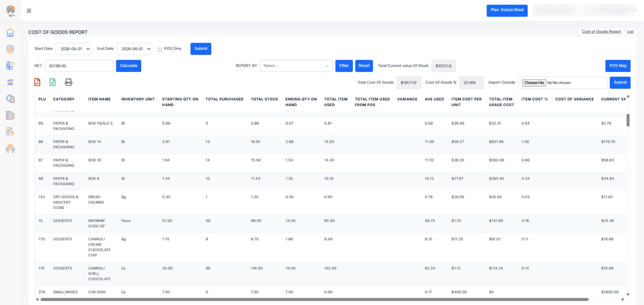Open the gear with device sidebar icon

click(x=10, y=98)
